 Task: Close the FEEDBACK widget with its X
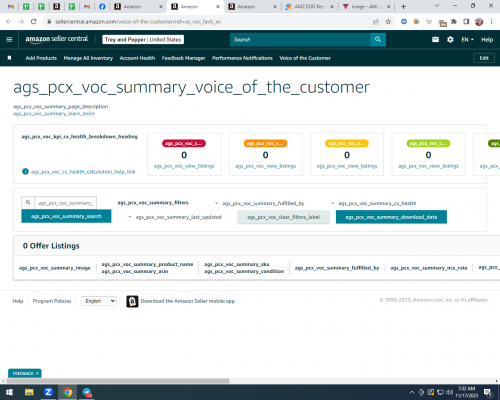pos(37,373)
